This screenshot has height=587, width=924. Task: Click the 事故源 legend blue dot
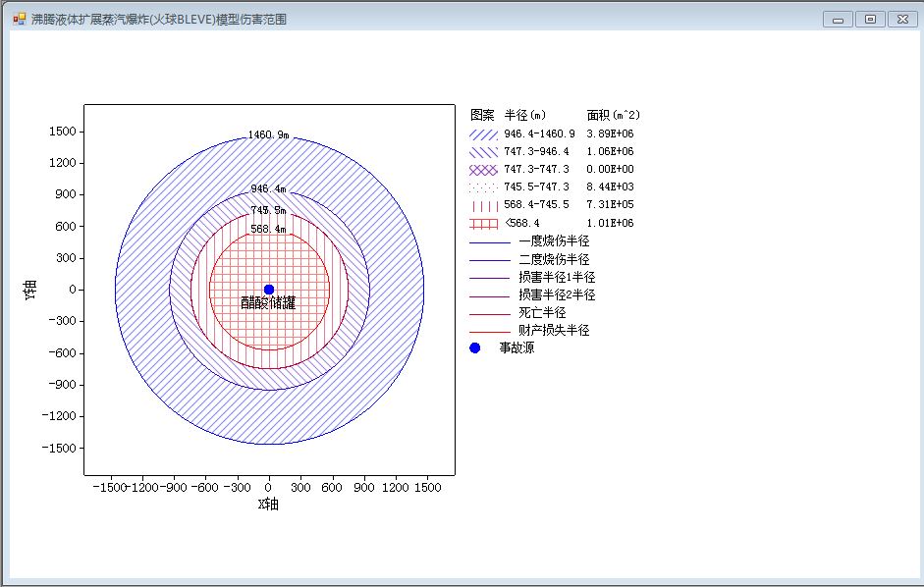click(x=474, y=347)
